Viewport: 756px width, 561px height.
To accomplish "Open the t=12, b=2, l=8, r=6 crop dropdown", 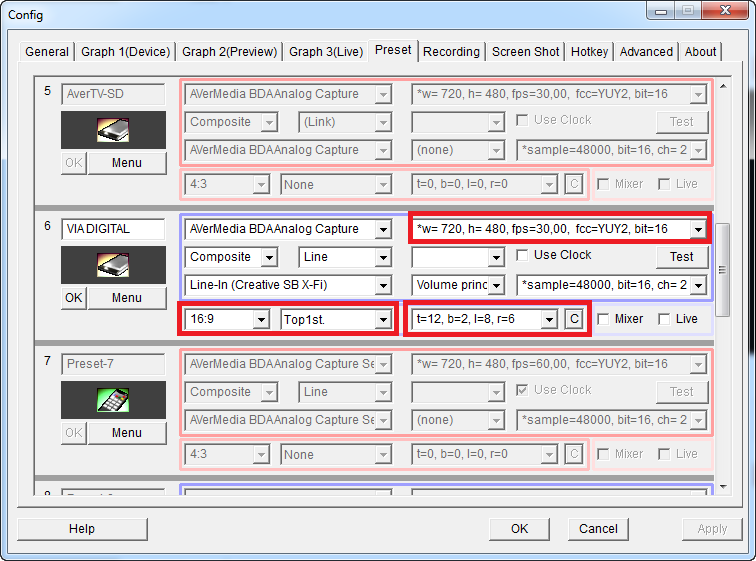I will point(485,319).
